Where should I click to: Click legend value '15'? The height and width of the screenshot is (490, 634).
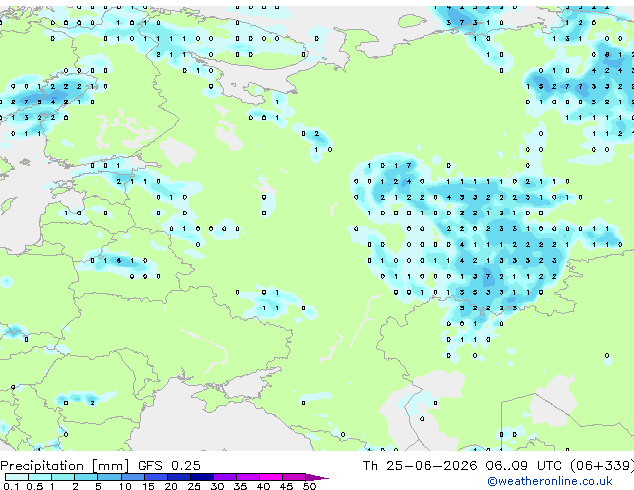click(x=148, y=486)
